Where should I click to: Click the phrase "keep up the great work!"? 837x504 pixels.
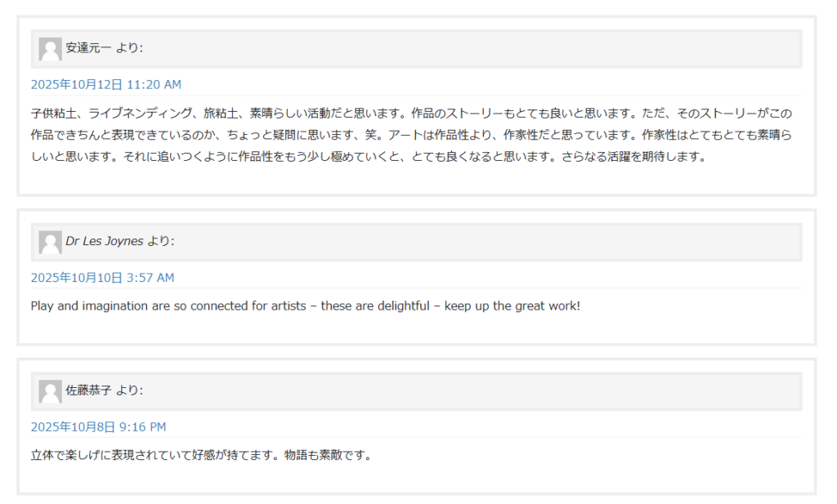pos(512,306)
